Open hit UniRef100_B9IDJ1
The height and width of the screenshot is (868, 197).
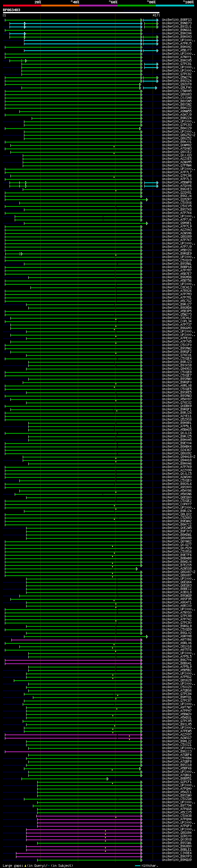point(177,26)
